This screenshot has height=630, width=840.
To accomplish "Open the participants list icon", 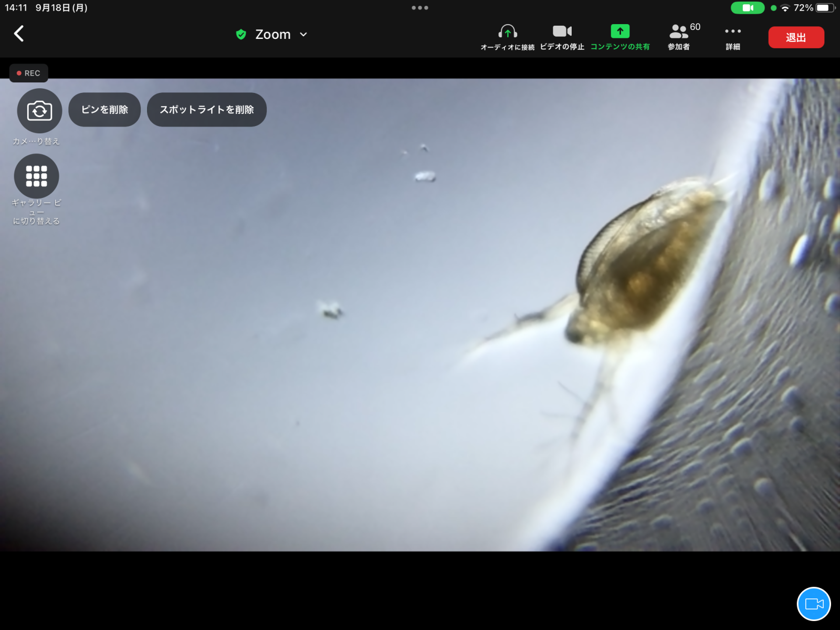I will (678, 32).
